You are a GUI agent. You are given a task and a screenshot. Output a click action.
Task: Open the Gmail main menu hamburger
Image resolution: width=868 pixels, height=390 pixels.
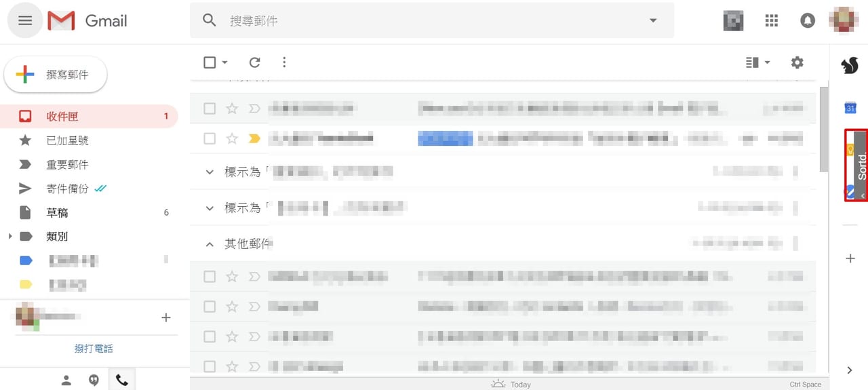[x=25, y=20]
